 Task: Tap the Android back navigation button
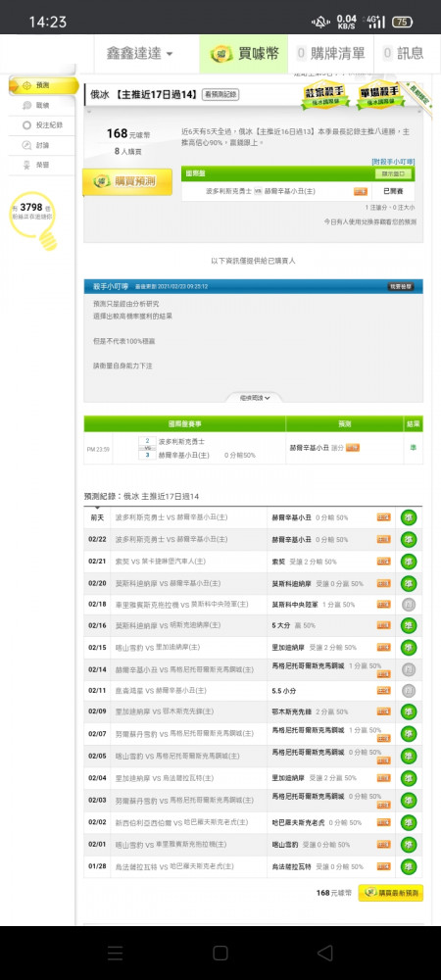pos(324,953)
